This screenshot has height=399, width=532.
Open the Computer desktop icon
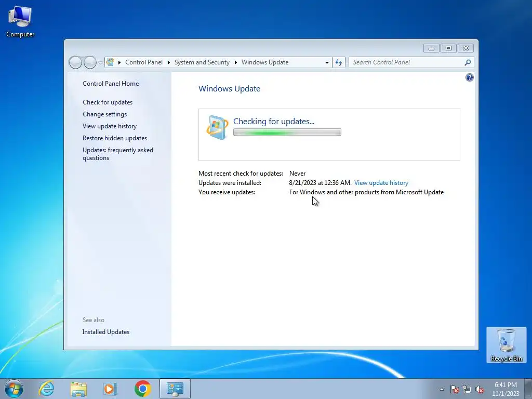20,22
